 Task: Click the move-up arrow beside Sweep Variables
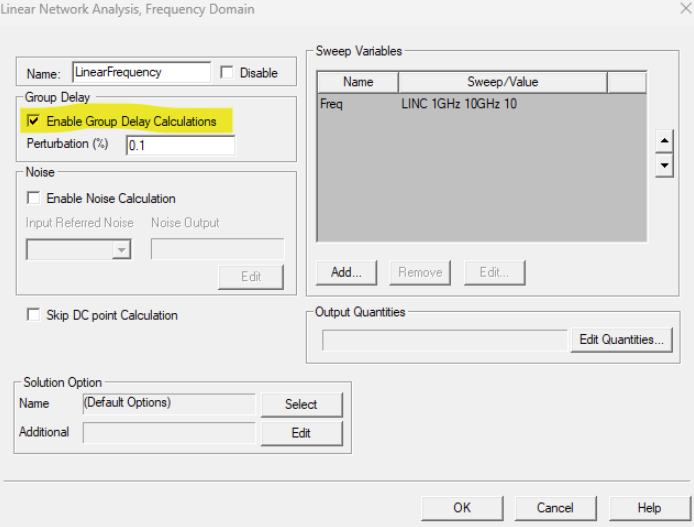tap(664, 141)
